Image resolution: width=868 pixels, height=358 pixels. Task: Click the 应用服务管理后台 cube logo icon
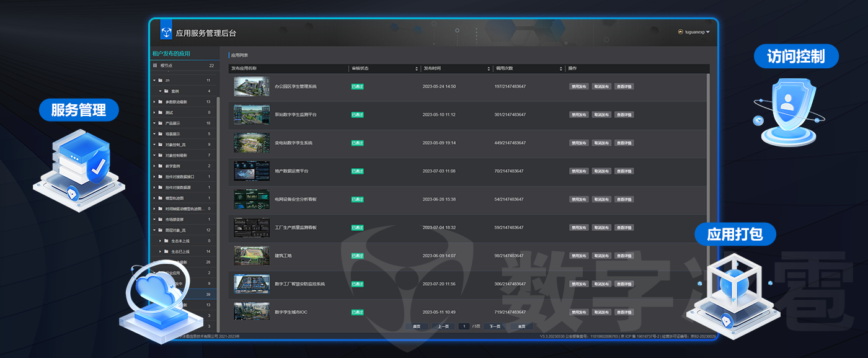tap(166, 32)
